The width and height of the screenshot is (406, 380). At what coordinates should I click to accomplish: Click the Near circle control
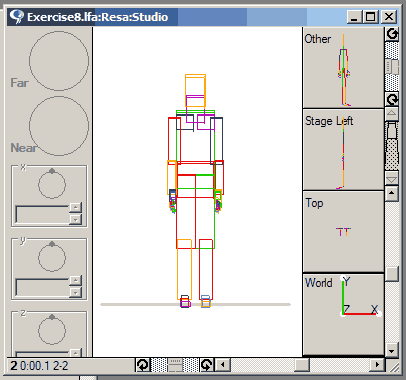(59, 126)
